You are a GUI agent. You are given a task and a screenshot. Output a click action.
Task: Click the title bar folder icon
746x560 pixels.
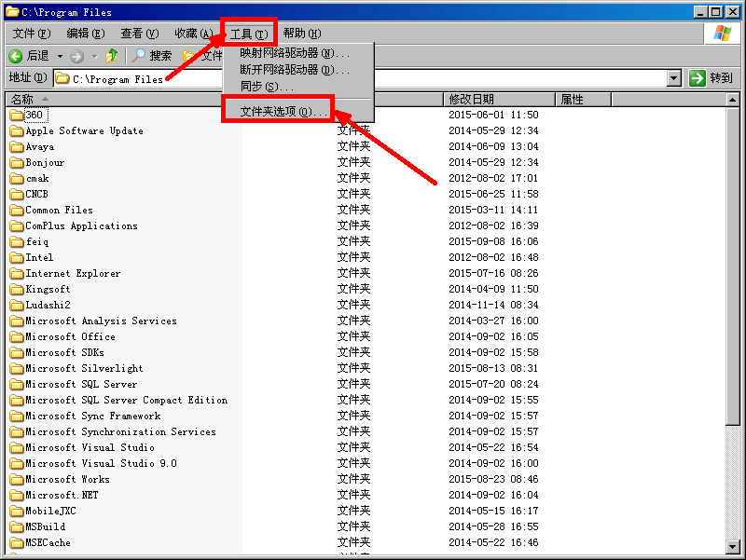click(x=12, y=11)
